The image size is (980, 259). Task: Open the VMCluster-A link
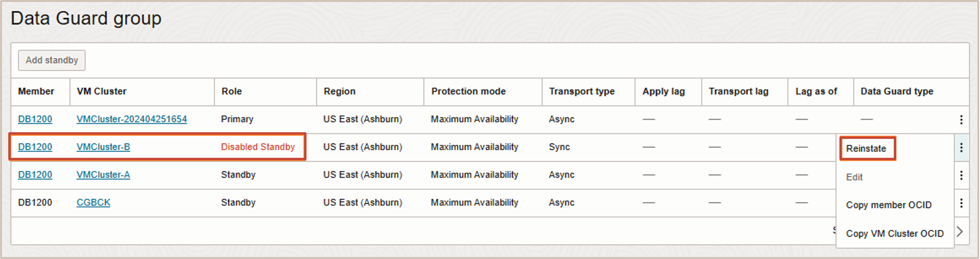point(103,175)
